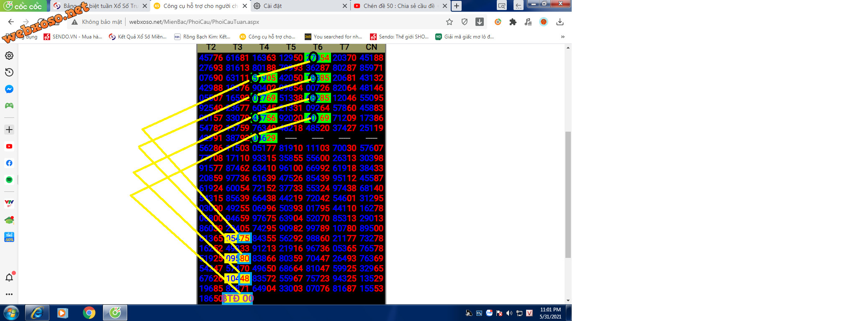Viewport: 868px width, 321px height.
Task: Launch Internet Explorer from the taskbar
Action: [x=37, y=313]
